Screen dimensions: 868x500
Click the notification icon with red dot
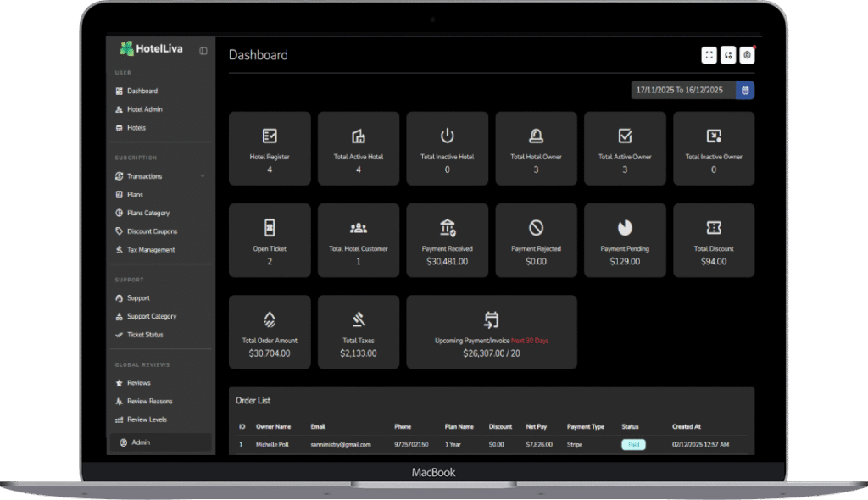click(747, 55)
